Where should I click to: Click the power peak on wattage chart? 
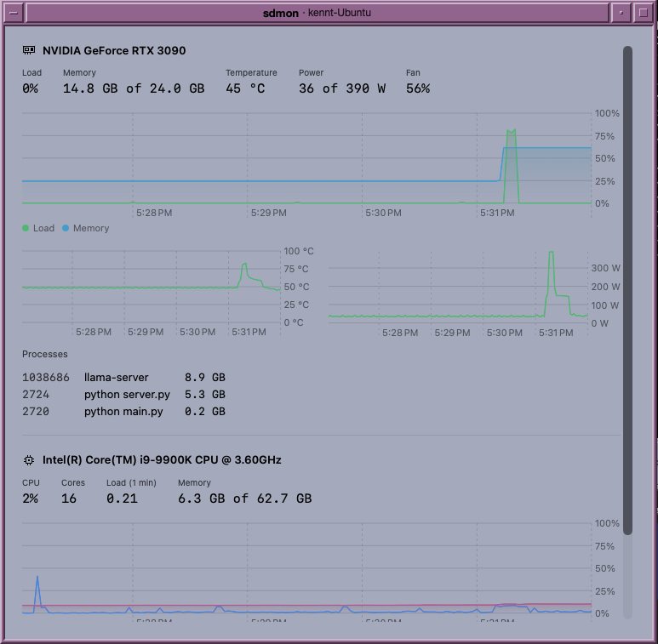(x=551, y=254)
